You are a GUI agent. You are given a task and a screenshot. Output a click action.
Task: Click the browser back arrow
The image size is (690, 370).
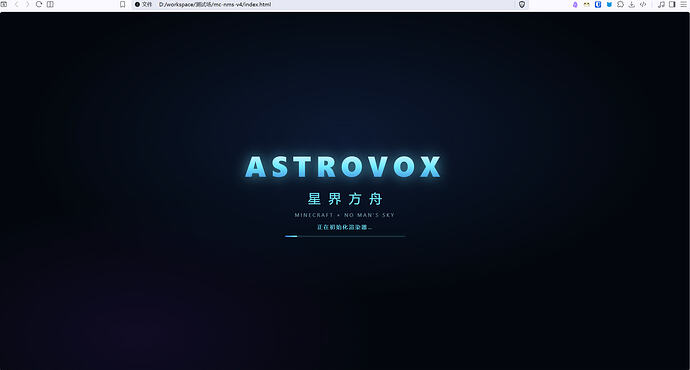click(x=17, y=4)
